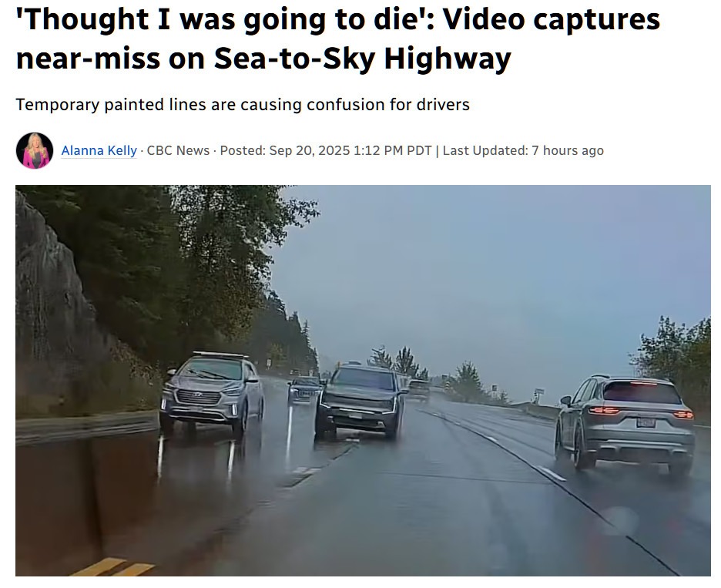Select the 'near-miss on Sea-to-Sky Highway' headline line

263,59
